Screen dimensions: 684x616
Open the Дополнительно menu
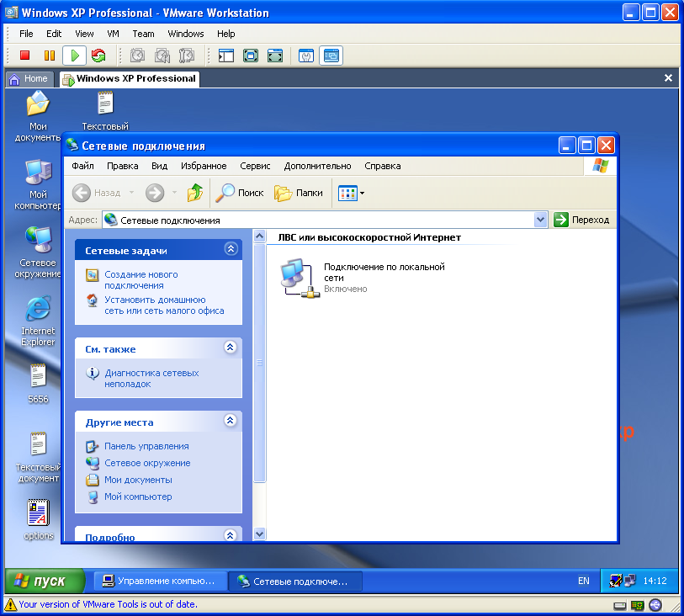[x=317, y=166]
